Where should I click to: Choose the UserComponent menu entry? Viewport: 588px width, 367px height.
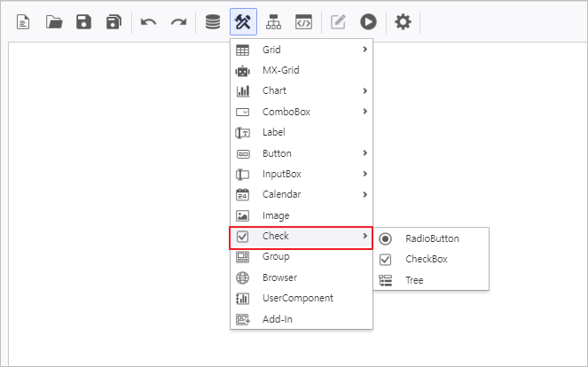pyautogui.click(x=302, y=299)
